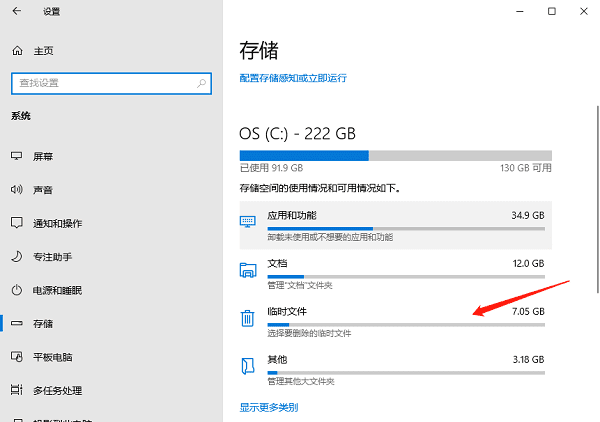
Task: Click Configure Storage Sense link (配置存储感知或立即运行)
Action: (292, 78)
